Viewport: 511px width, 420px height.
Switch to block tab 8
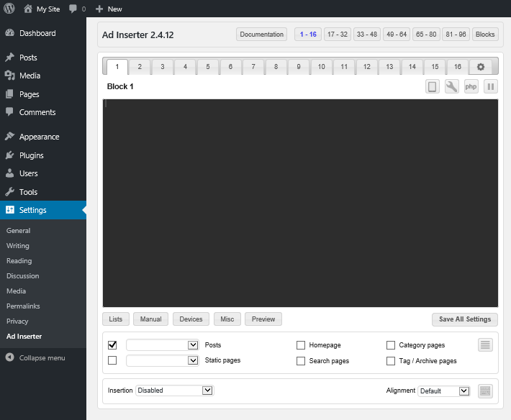[x=276, y=67]
